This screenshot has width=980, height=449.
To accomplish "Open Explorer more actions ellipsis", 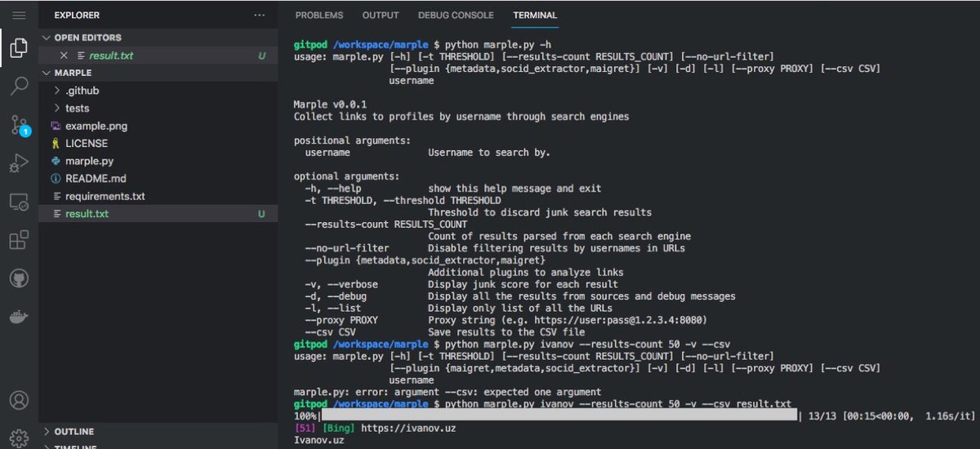I will click(260, 15).
